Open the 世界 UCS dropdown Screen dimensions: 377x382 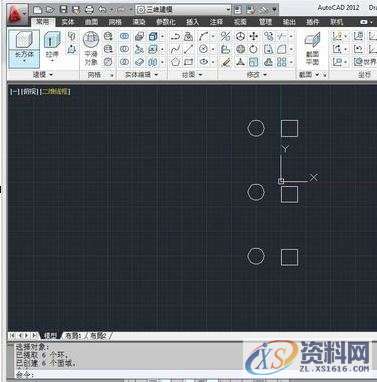pos(365,62)
